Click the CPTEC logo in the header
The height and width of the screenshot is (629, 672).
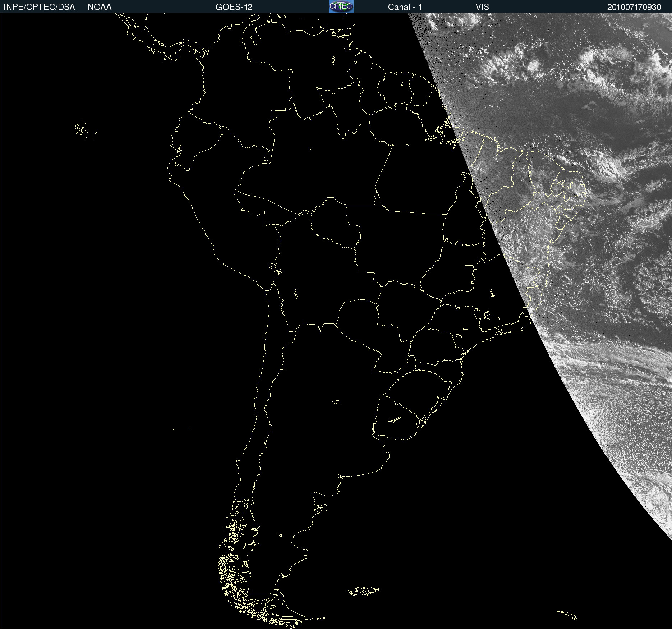point(341,6)
